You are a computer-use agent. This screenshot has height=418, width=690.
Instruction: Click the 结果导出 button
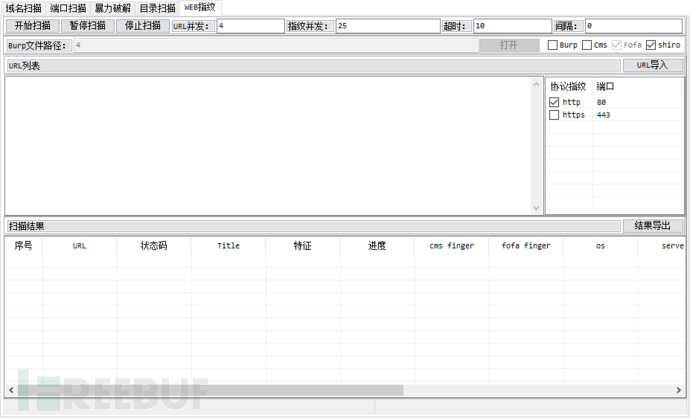click(x=653, y=226)
